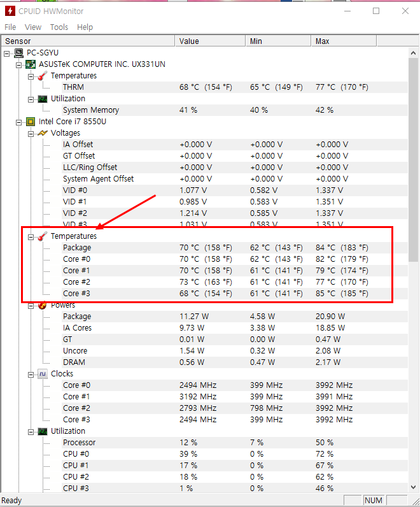This screenshot has width=420, height=507.
Task: Select the GT power row
Action: point(235,339)
